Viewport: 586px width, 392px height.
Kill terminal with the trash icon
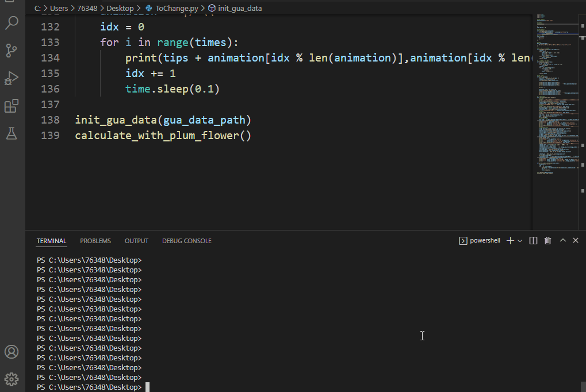point(547,241)
